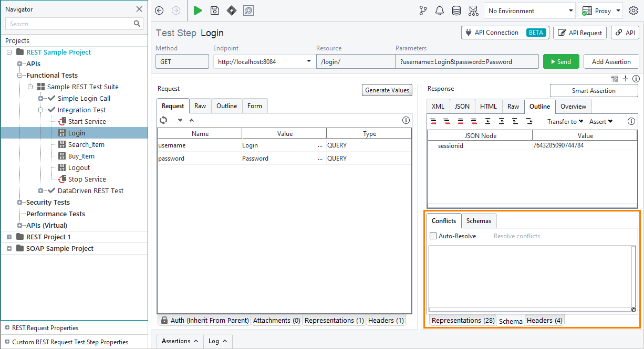644x349 pixels.
Task: Expand the REST Project 1 node
Action: point(8,237)
